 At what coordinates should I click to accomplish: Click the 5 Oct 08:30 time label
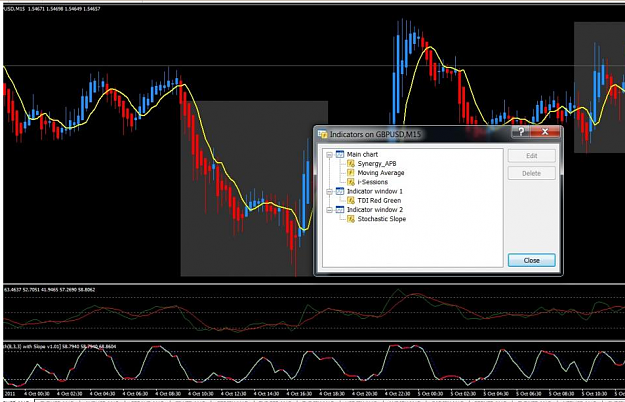click(x=561, y=394)
